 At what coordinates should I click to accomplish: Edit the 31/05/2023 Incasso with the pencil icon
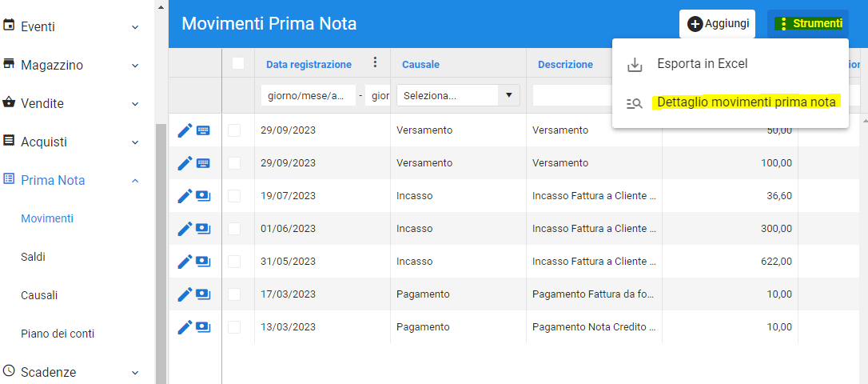point(185,261)
